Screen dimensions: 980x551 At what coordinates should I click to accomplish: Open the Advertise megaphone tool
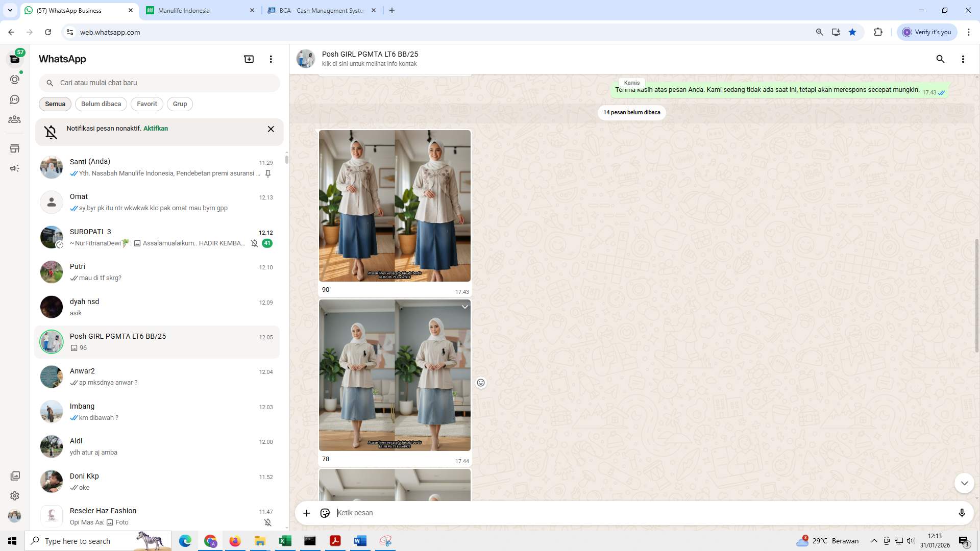click(x=15, y=168)
